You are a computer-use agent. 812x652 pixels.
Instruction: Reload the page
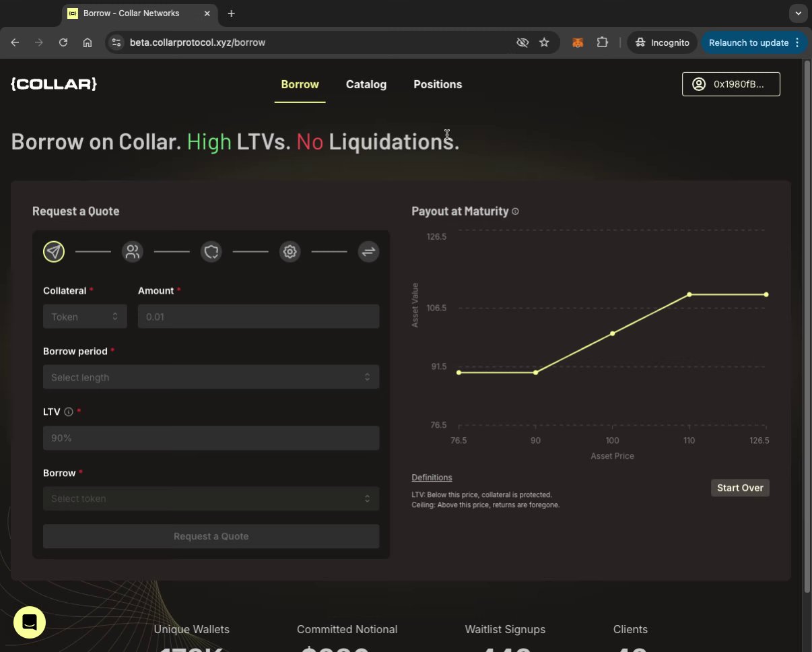point(63,42)
